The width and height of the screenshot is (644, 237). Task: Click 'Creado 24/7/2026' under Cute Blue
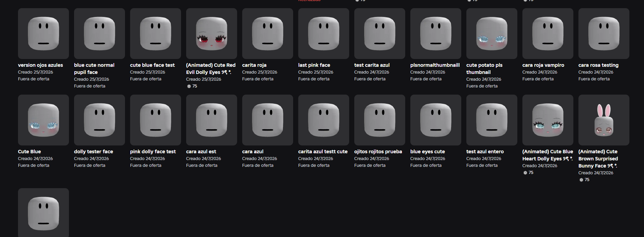[x=35, y=159]
